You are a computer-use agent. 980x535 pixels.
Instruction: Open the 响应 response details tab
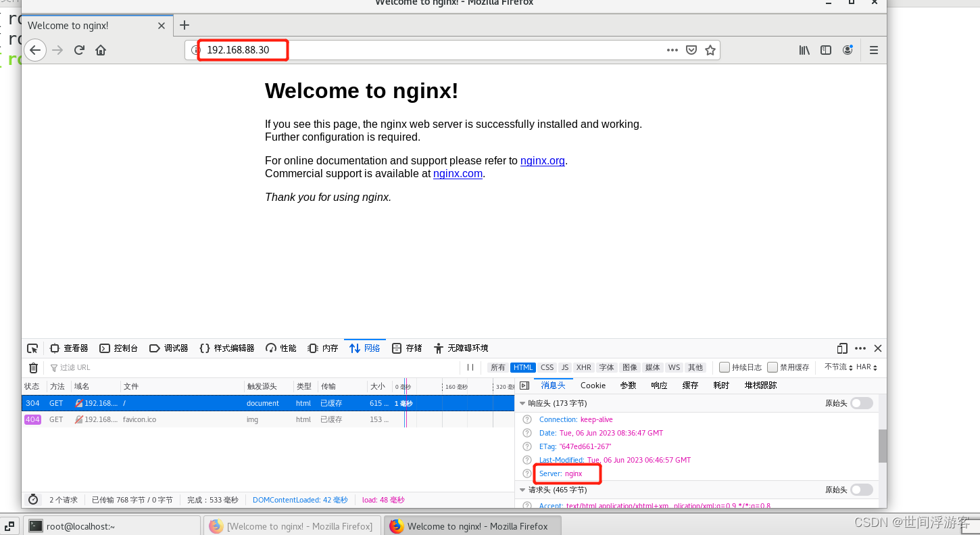coord(659,386)
